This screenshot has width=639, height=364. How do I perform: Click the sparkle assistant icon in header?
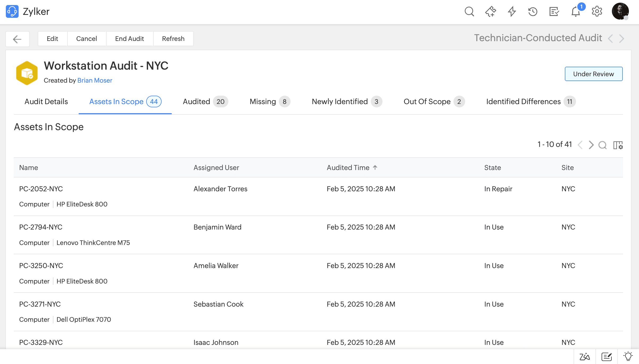pos(490,12)
